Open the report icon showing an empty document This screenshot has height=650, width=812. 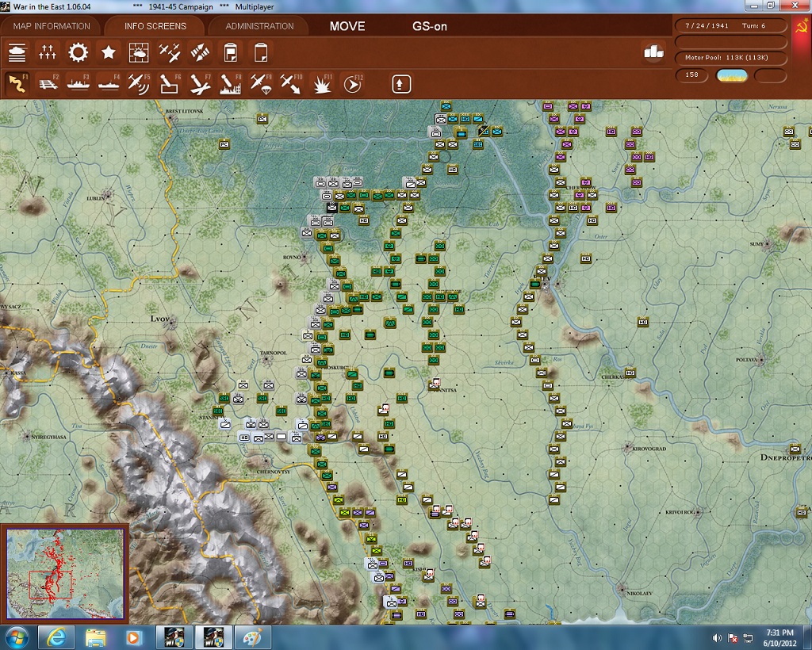coord(261,52)
